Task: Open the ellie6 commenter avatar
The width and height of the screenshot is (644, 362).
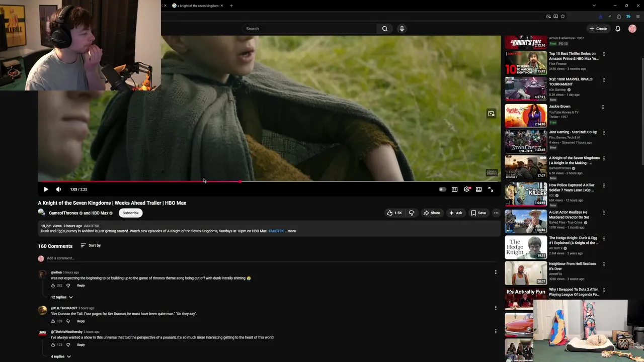Action: pyautogui.click(x=42, y=275)
